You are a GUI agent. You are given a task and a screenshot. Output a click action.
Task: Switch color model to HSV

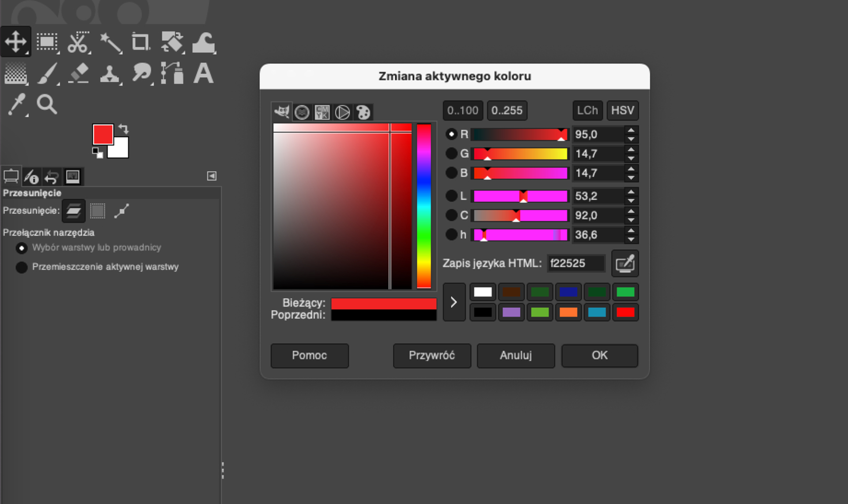(623, 110)
